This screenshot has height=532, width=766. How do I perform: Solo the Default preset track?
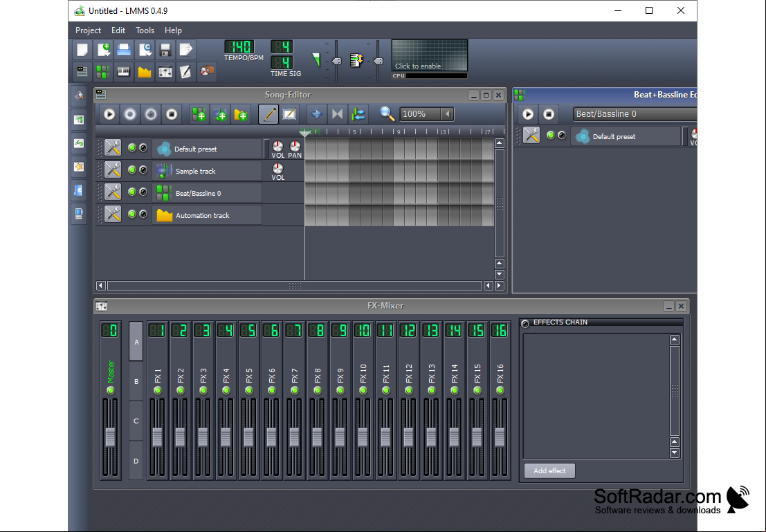point(143,148)
